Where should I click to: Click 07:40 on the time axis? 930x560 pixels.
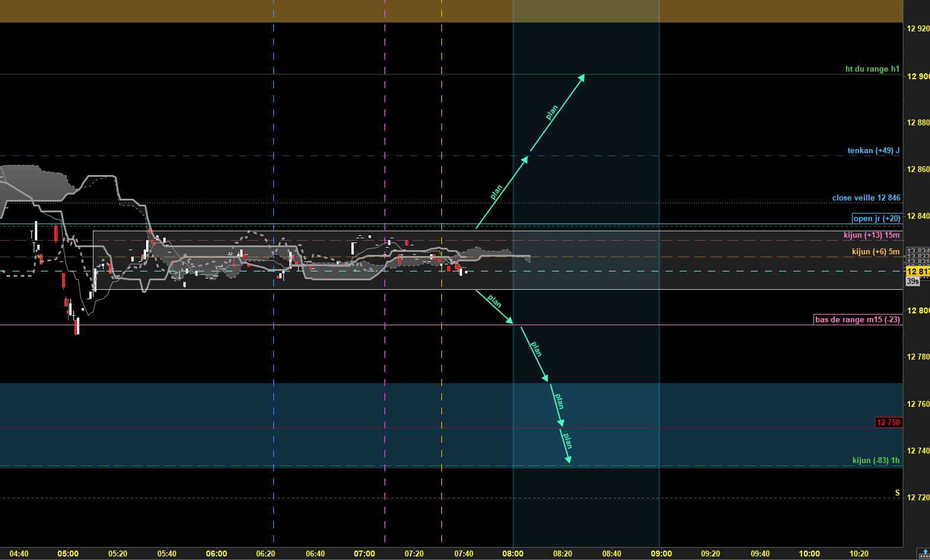tap(464, 553)
